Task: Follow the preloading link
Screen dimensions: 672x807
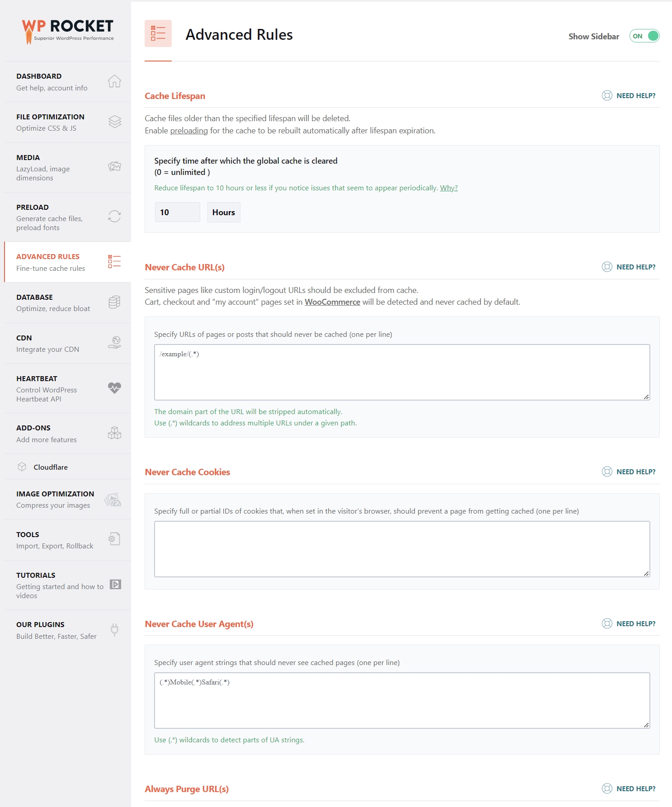Action: point(189,131)
